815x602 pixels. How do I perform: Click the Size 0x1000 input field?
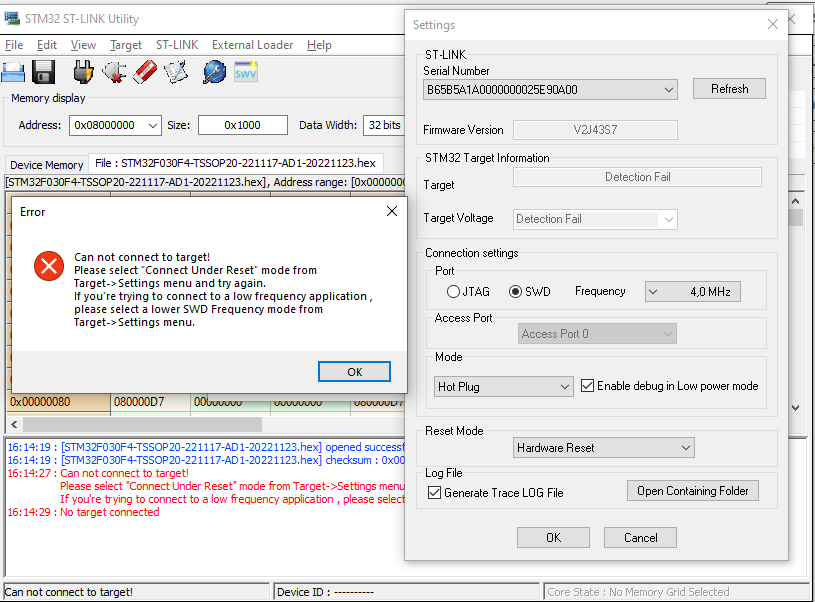[x=243, y=125]
